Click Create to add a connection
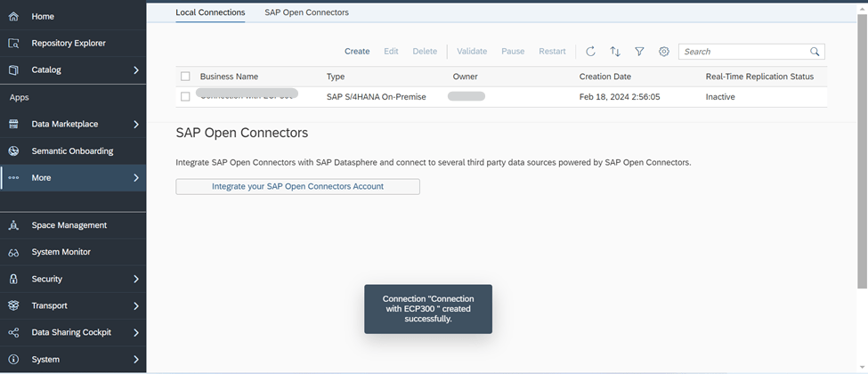868x374 pixels. coord(357,52)
